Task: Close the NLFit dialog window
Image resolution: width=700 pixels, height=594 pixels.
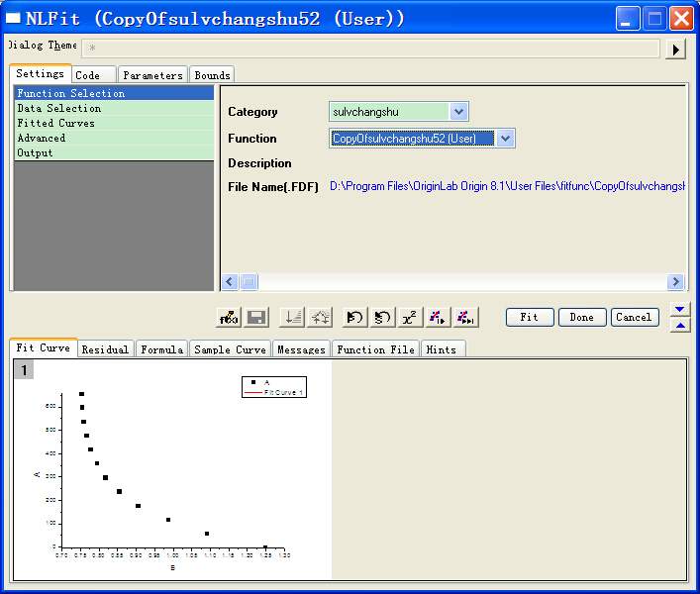Action: point(681,18)
